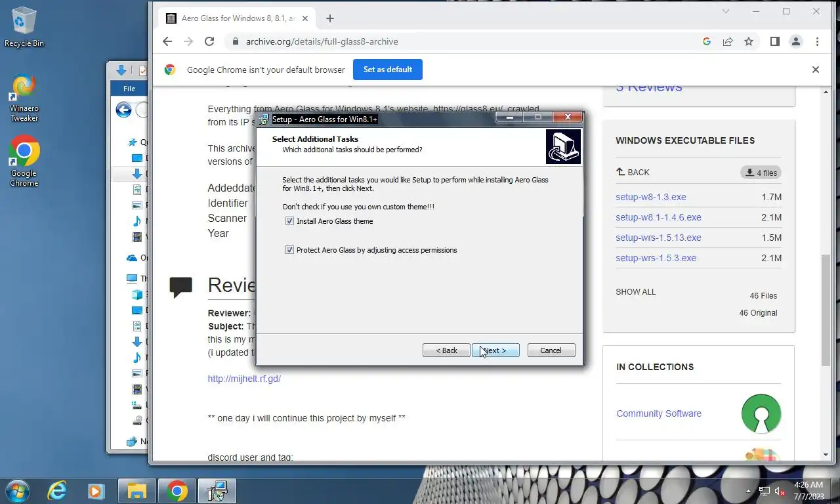The width and height of the screenshot is (840, 504).
Task: Download setup-w8-1.3.exe
Action: pyautogui.click(x=651, y=197)
